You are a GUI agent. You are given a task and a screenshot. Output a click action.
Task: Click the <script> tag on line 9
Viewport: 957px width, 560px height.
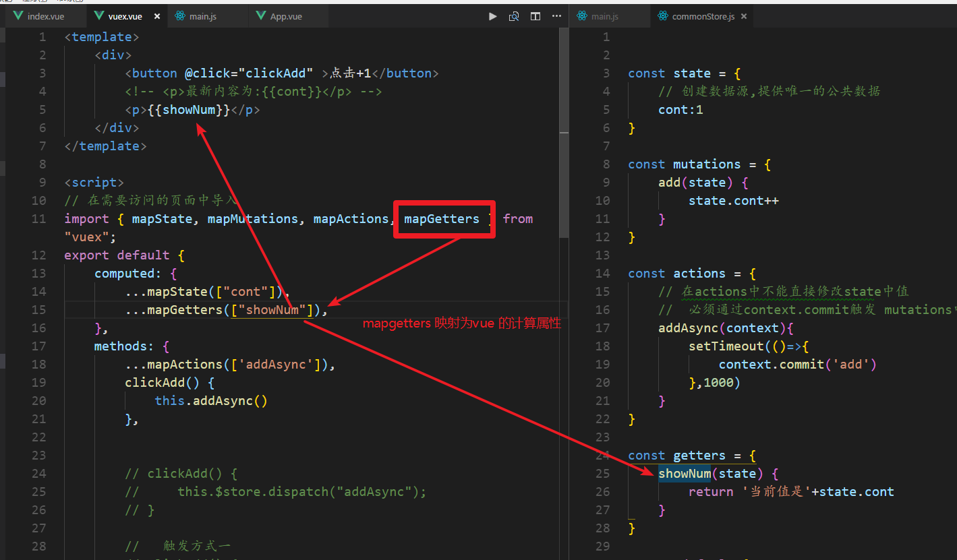coord(94,183)
